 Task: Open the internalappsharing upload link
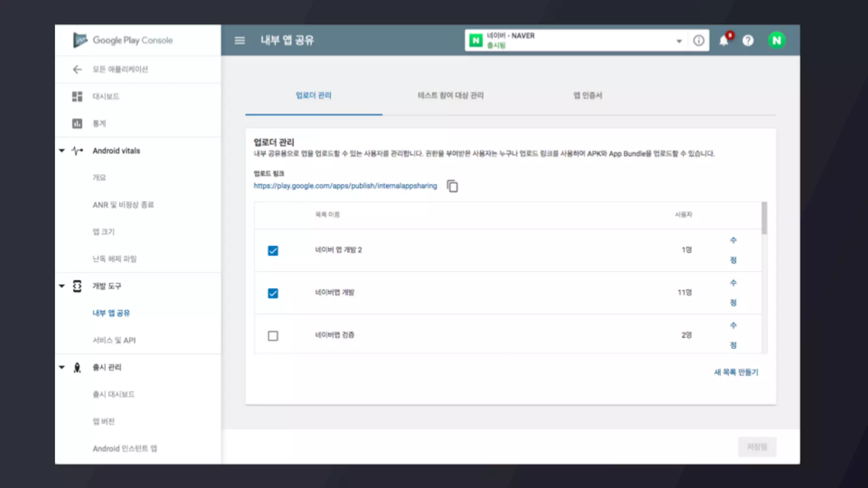click(x=345, y=186)
